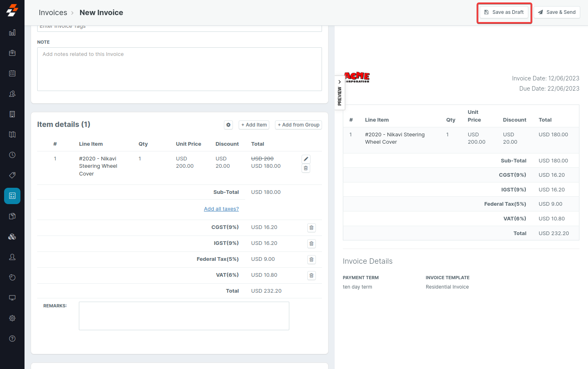The image size is (588, 369).
Task: Delete the Nikavi Steering Wheel Cover line item
Action: (x=306, y=168)
